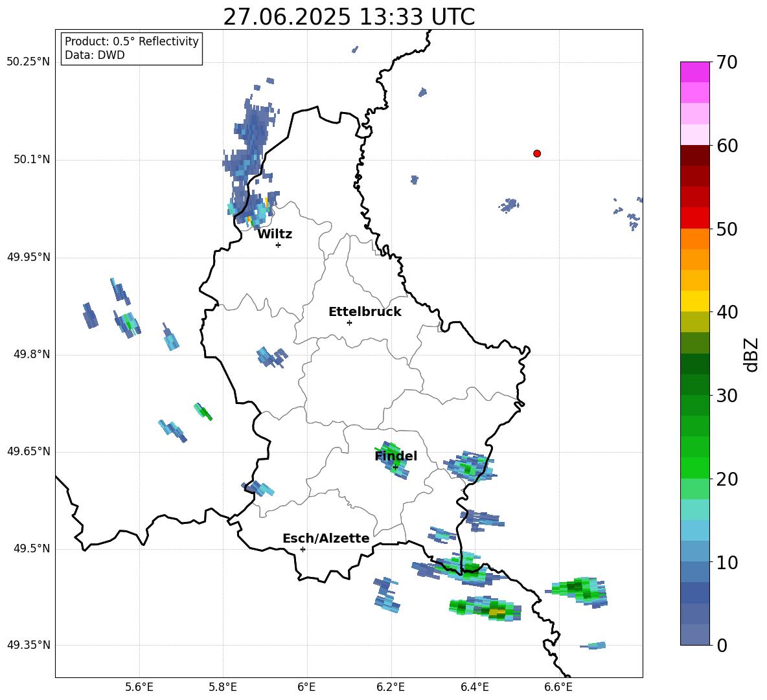The width and height of the screenshot is (767, 700).
Task: Click the Data: DWD text
Action: (x=95, y=55)
